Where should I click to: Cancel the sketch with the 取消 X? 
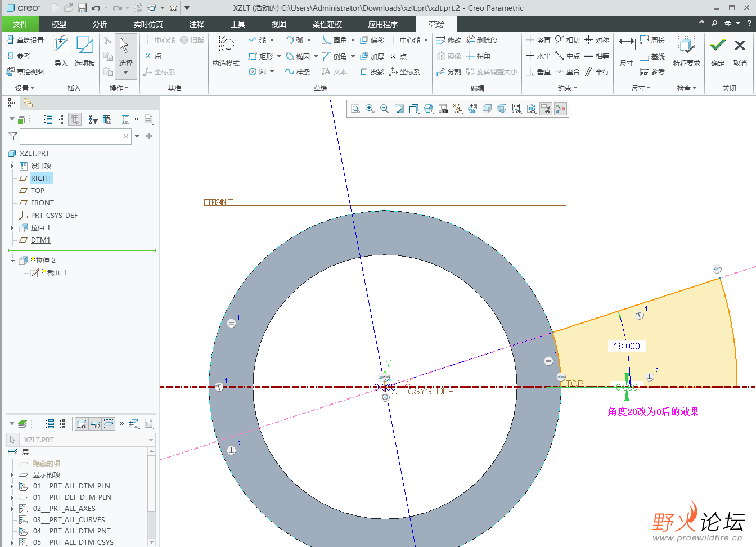(x=740, y=52)
